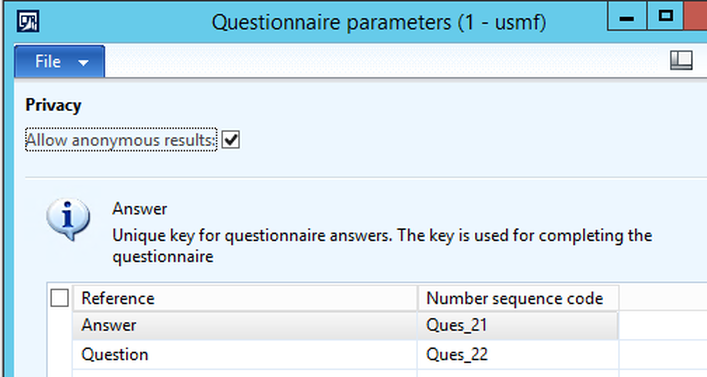This screenshot has height=377, width=707.
Task: Sort by the Reference column header
Action: pyautogui.click(x=245, y=298)
